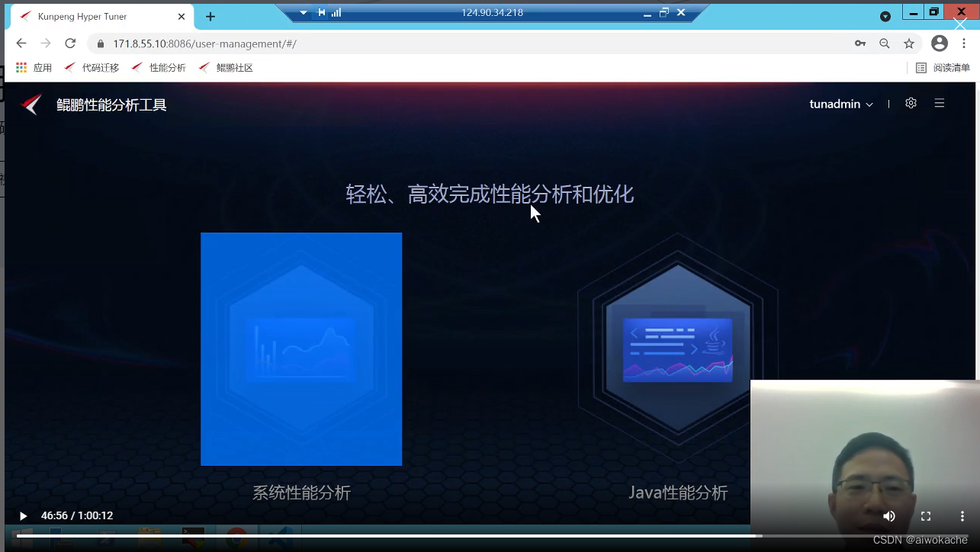This screenshot has height=552, width=980.
Task: Open the 鲲鹏社区 bookmark
Action: pyautogui.click(x=226, y=68)
